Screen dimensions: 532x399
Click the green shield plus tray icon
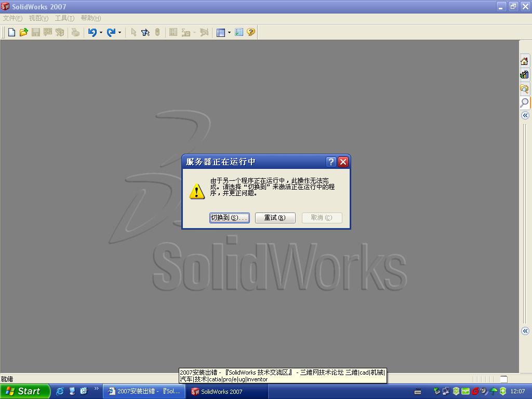503,391
